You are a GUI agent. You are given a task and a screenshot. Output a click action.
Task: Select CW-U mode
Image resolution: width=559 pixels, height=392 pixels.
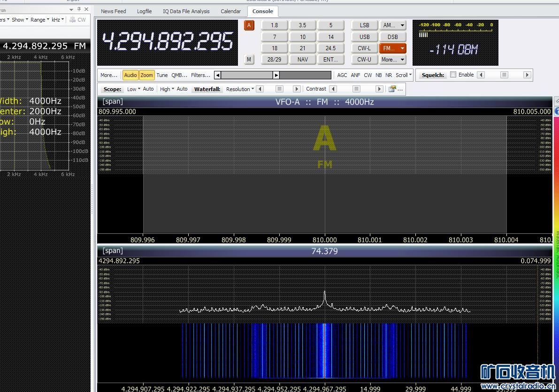coord(364,60)
